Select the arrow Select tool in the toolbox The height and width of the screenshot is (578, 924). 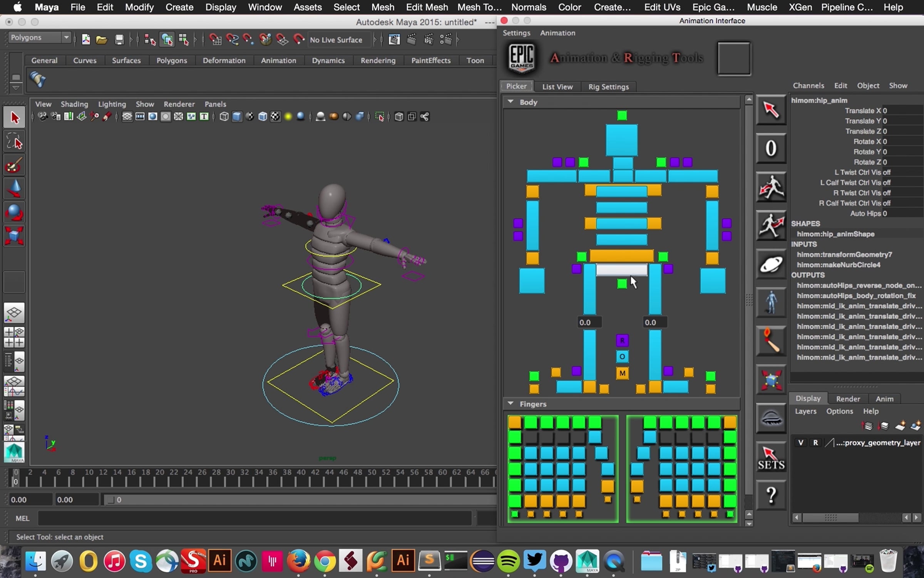pyautogui.click(x=14, y=118)
